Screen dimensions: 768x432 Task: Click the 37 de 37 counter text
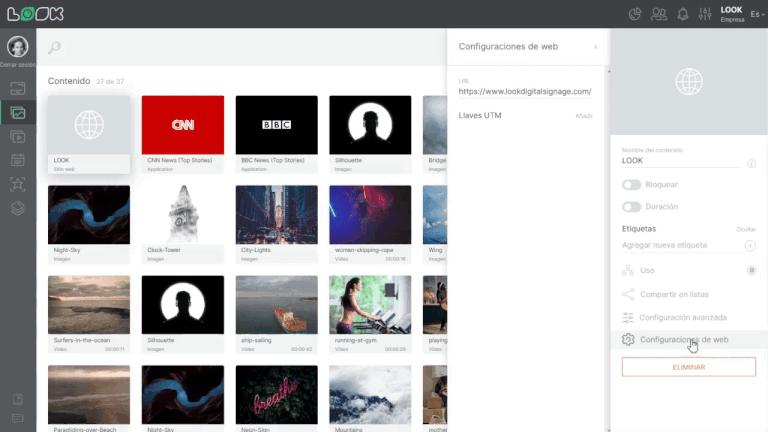point(110,82)
